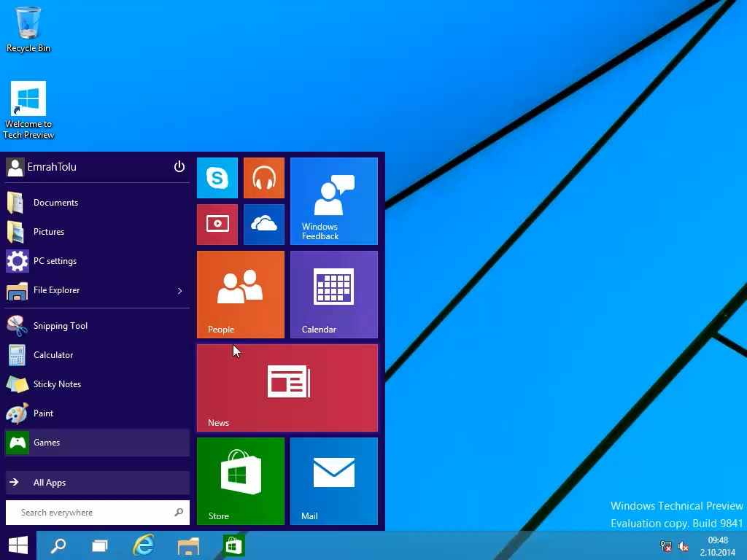The image size is (747, 560).
Task: Open Store from the taskbar
Action: pyautogui.click(x=233, y=545)
